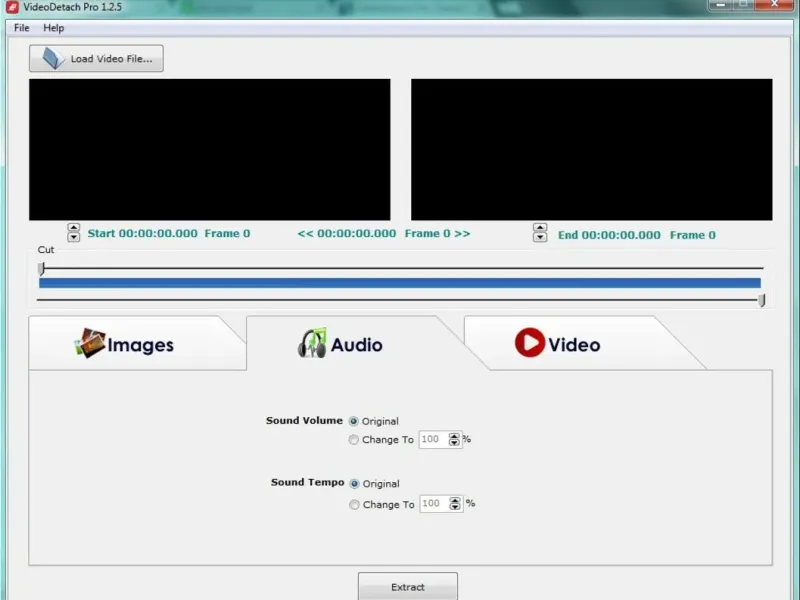Increase the Sound Volume percent value
This screenshot has width=800, height=600.
pos(454,436)
